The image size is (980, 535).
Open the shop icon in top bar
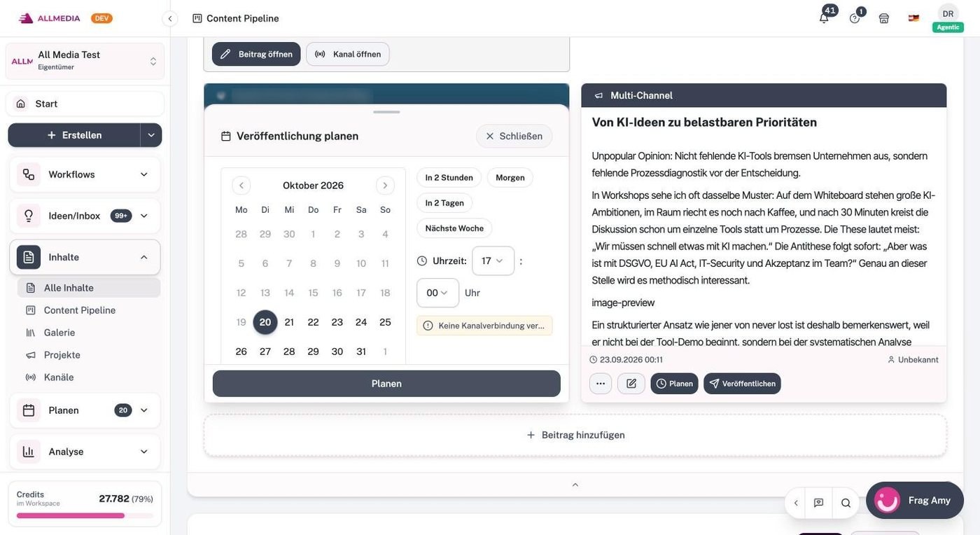(884, 18)
